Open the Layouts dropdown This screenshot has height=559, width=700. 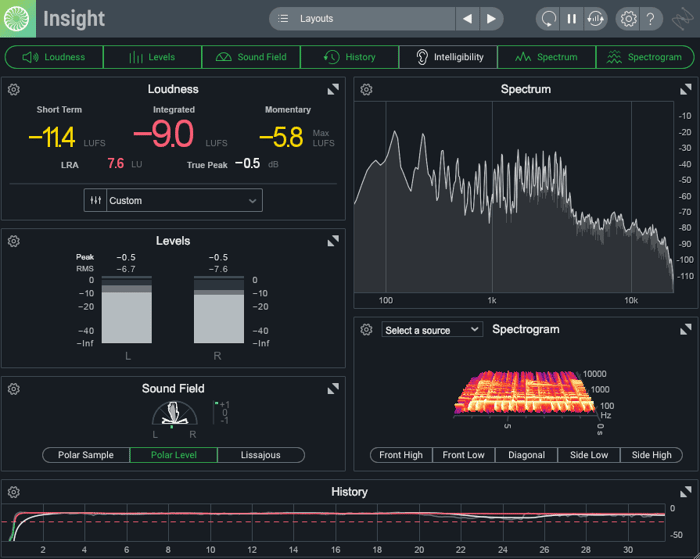point(362,19)
